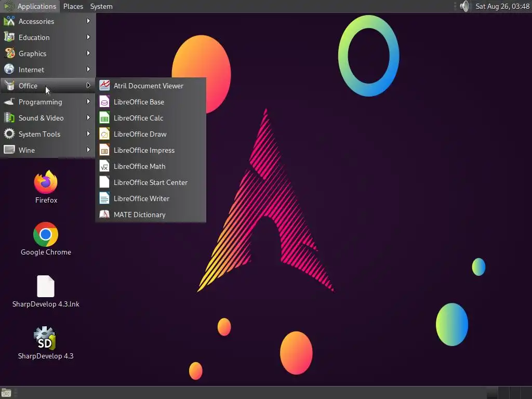Click the Wine category icon

9,150
